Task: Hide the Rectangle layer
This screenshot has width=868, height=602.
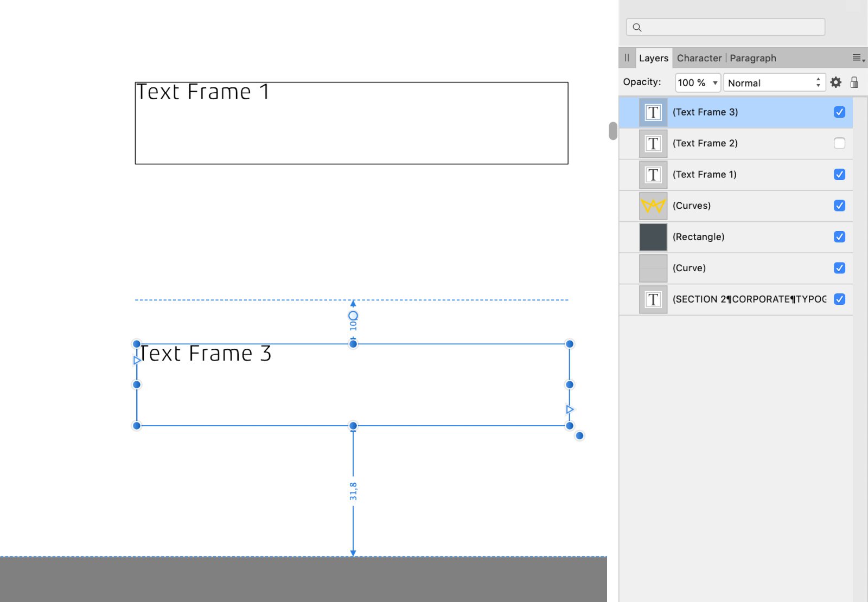Action: (839, 237)
